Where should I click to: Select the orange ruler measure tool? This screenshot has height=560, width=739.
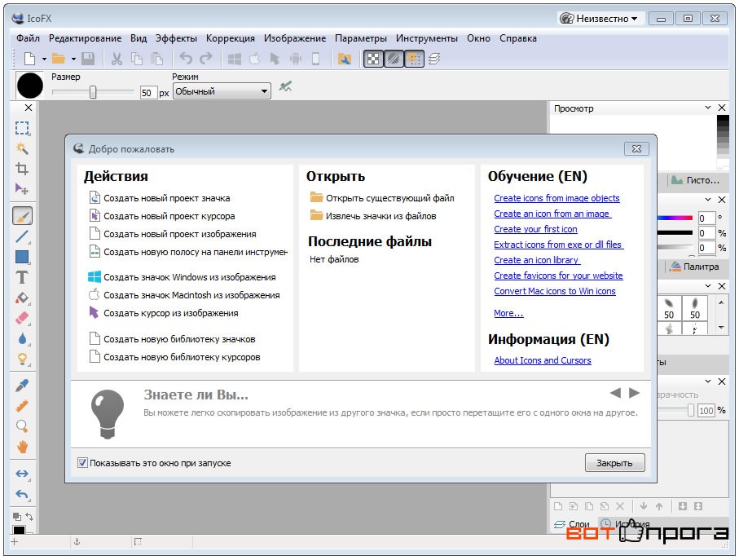pyautogui.click(x=22, y=406)
